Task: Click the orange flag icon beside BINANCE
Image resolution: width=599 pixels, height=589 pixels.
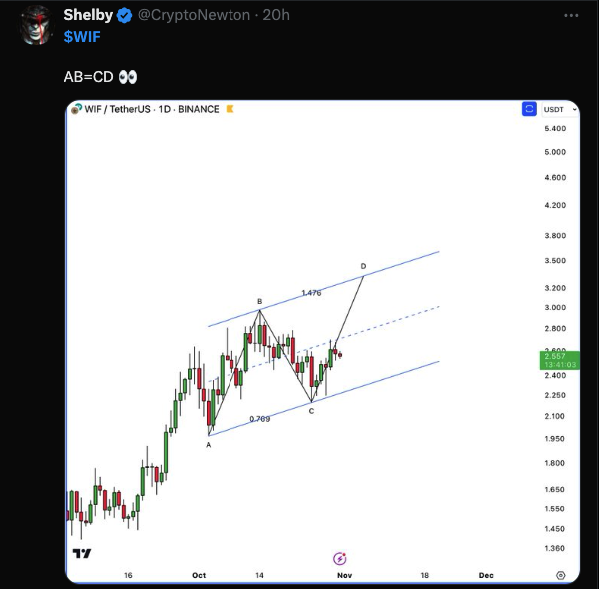Action: [230, 109]
